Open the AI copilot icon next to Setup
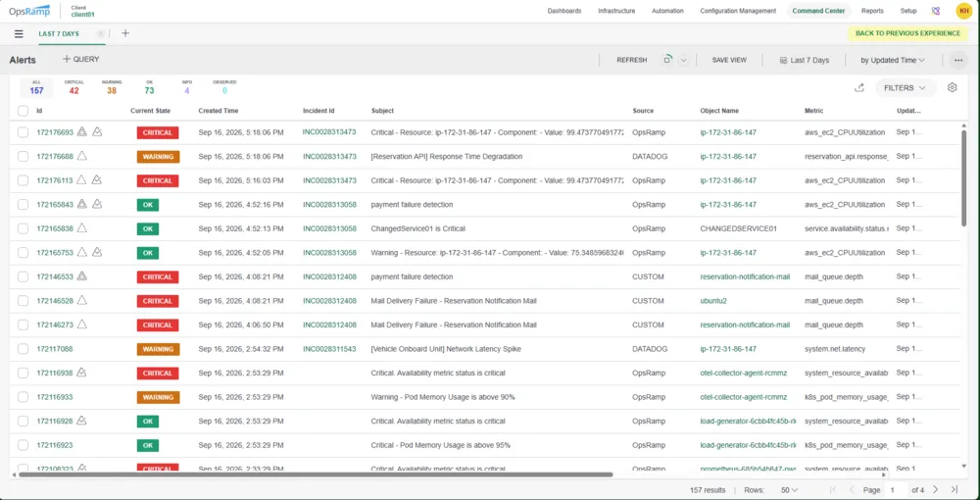 [x=936, y=11]
